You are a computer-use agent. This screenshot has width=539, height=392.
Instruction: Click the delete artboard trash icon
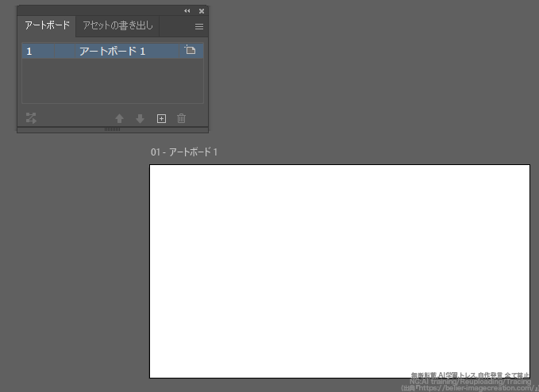[181, 118]
